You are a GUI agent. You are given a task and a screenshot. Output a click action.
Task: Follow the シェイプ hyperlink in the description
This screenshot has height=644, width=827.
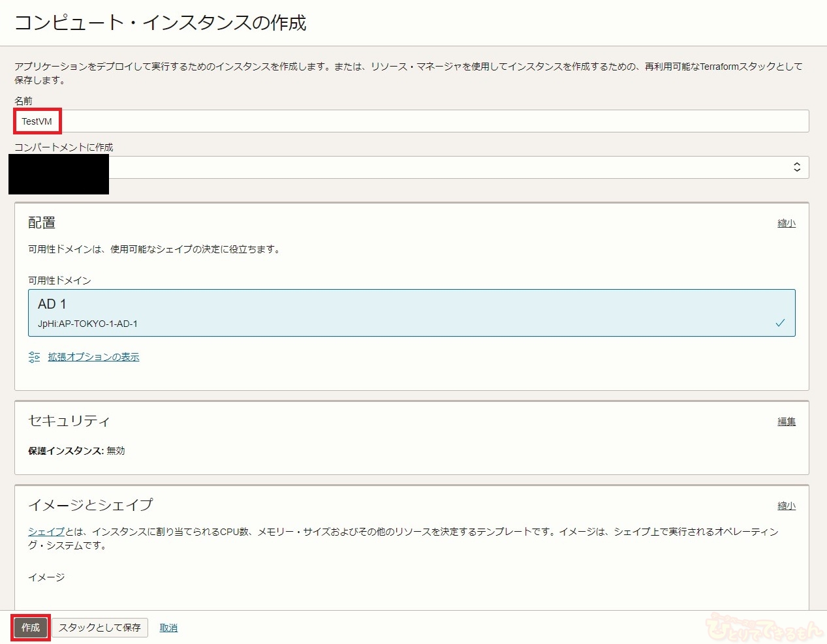click(x=46, y=532)
